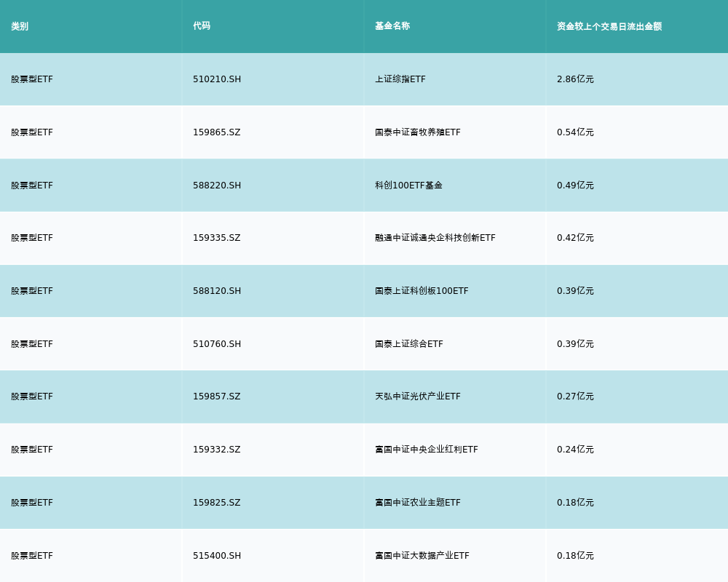
Task: Select code 510210.SH
Action: [x=217, y=79]
